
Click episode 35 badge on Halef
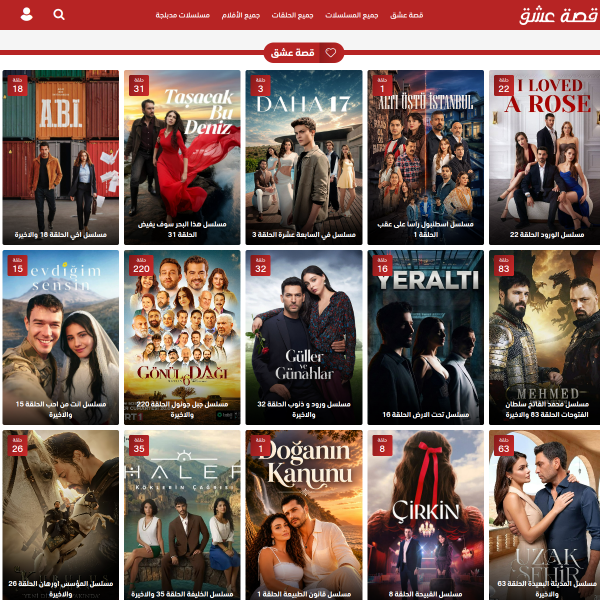pyautogui.click(x=139, y=445)
